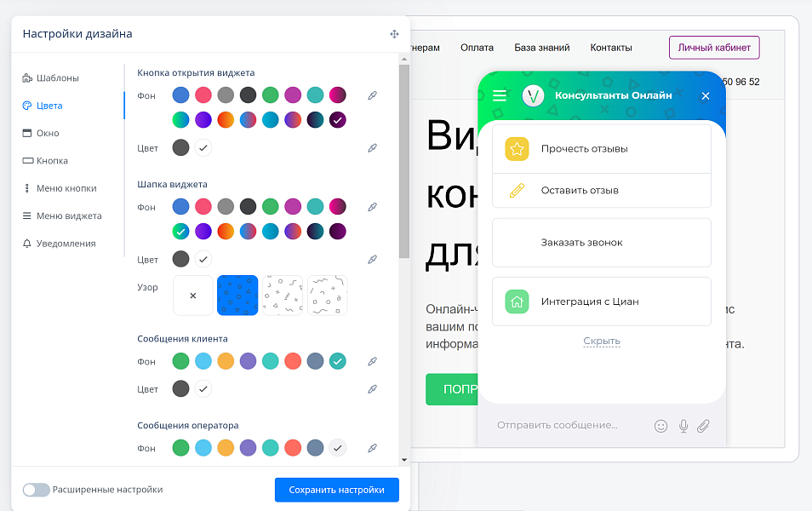Click the move arrows icon in panel header
The width and height of the screenshot is (812, 511).
[394, 33]
